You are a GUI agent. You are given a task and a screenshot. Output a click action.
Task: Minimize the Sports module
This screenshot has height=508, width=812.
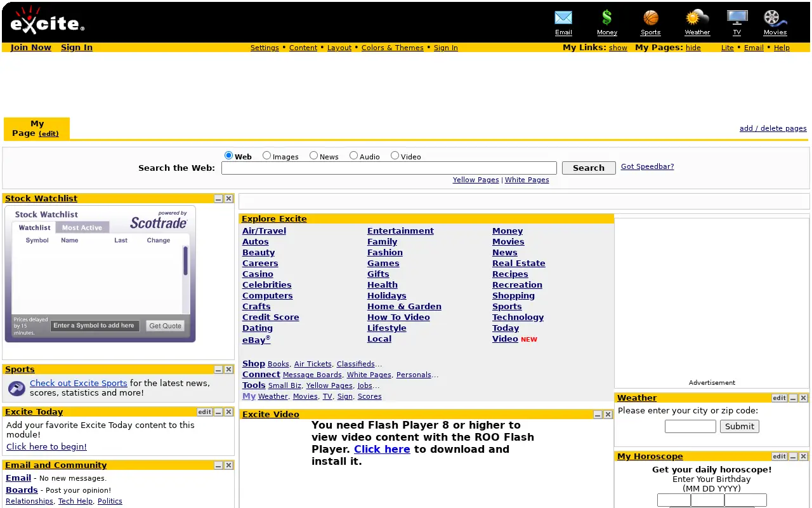pyautogui.click(x=218, y=370)
